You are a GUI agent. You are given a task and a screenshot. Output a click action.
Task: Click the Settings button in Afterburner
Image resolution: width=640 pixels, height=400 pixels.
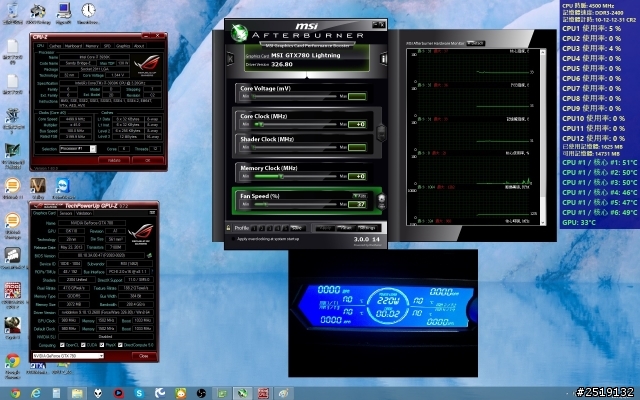coord(367,228)
